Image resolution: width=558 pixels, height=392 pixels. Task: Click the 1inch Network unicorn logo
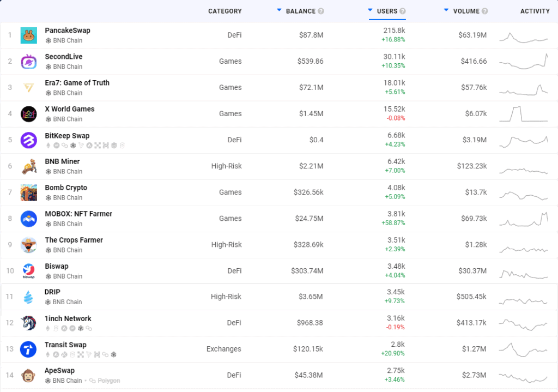click(x=28, y=323)
